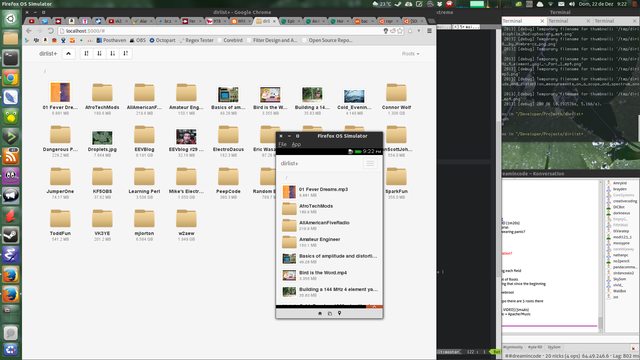Open the Regex Tester bookmark

pos(196,40)
